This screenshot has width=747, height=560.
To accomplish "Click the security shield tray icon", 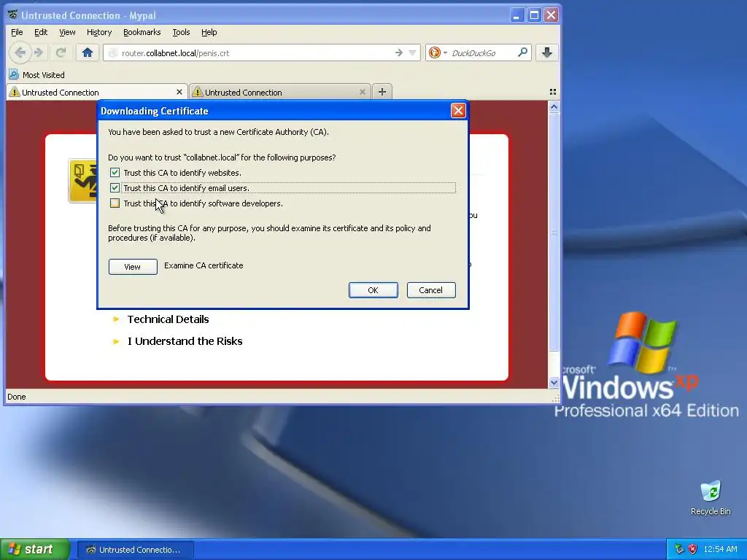I will (693, 549).
